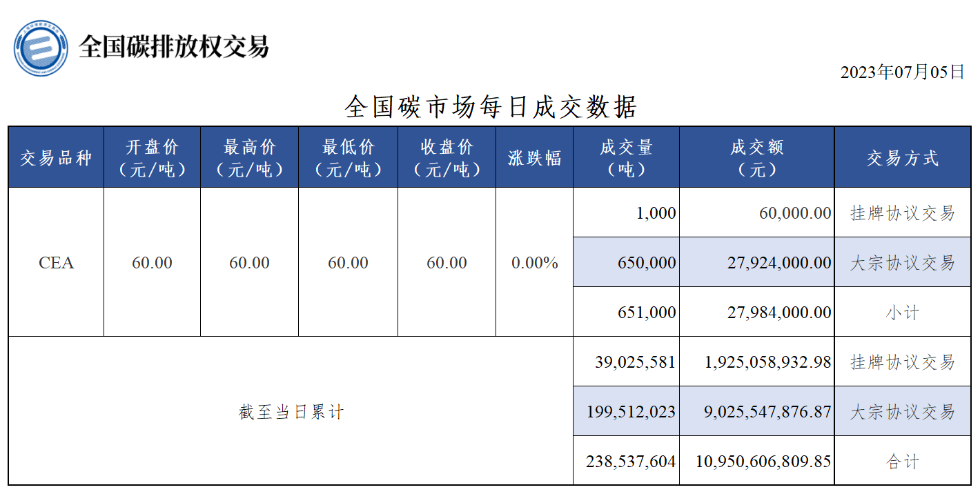Click the date 2023年07月05日

tap(902, 72)
